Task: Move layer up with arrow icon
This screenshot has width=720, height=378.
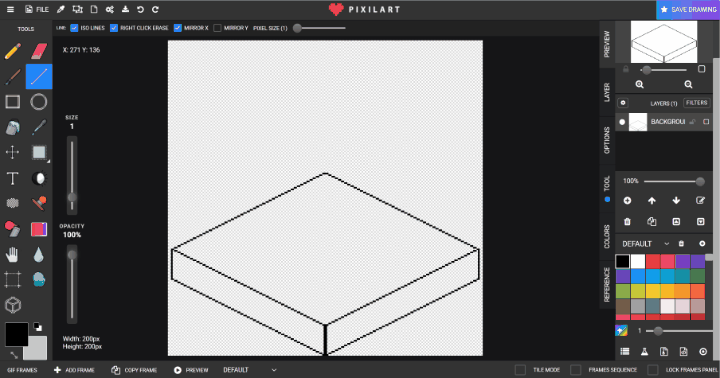Action: point(652,201)
